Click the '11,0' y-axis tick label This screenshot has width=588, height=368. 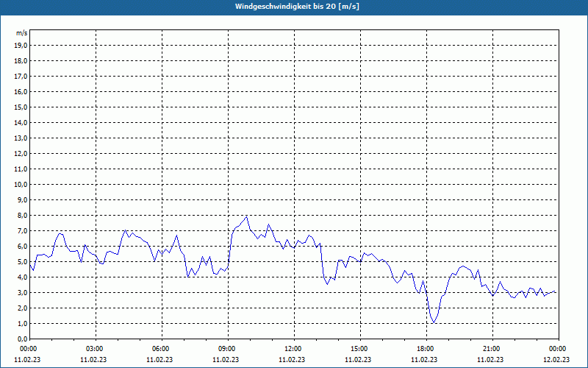pos(21,169)
